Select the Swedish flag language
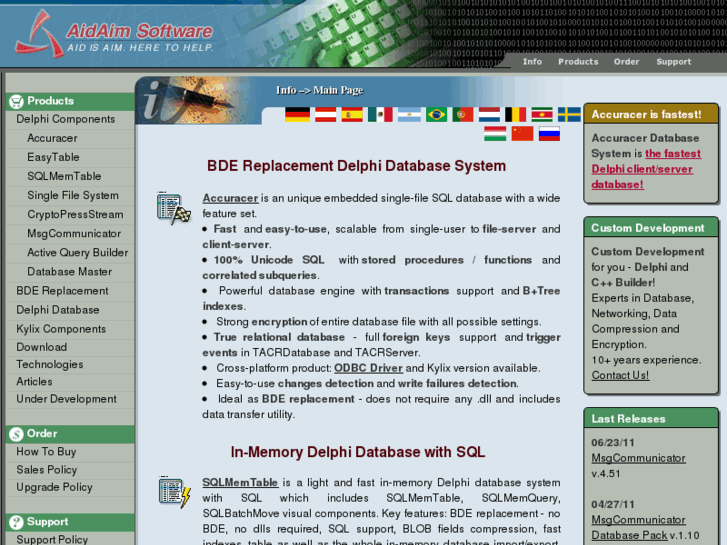 tap(569, 114)
